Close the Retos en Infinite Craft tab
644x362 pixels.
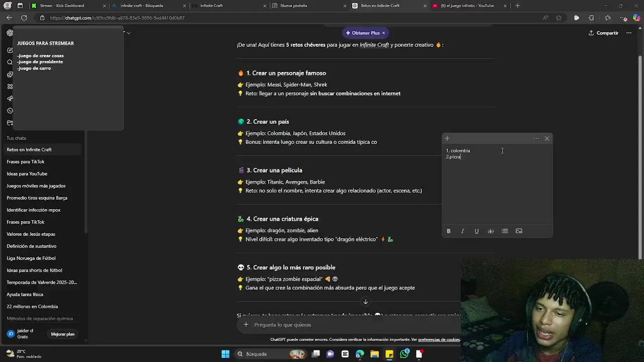(425, 6)
